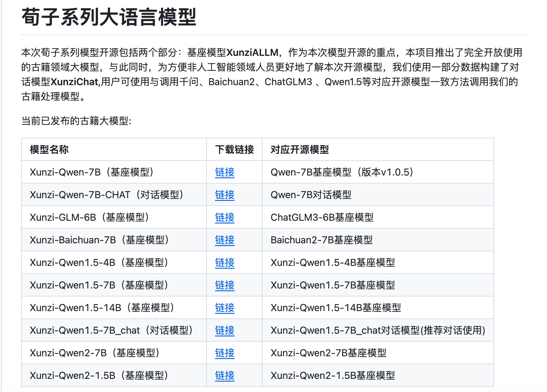Screen dimensions: 547x392
Task: Click the 对应开源模型 column header
Action: 299,150
